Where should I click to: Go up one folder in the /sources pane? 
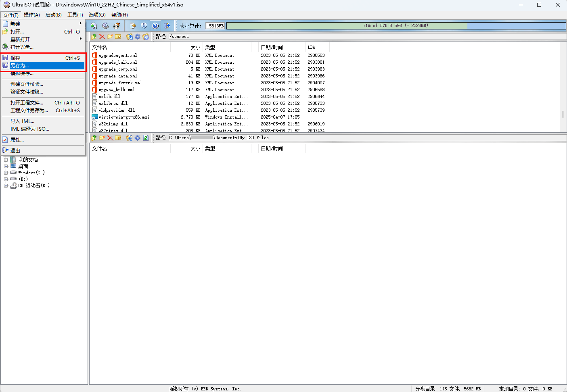(94, 37)
